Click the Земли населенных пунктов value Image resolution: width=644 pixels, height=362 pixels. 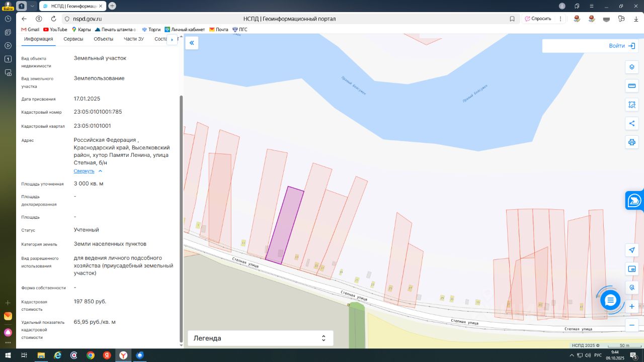pos(110,244)
